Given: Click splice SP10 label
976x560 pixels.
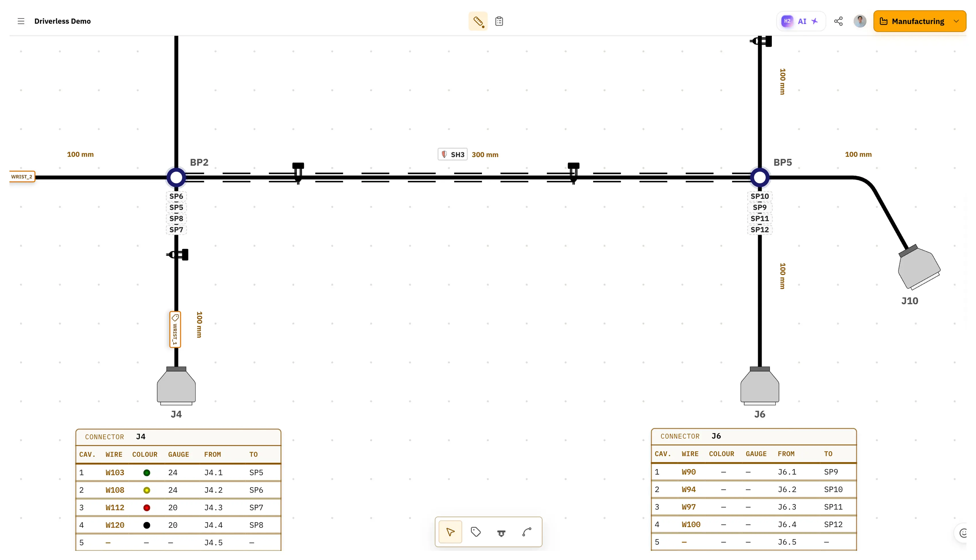Looking at the screenshot, I should 760,196.
